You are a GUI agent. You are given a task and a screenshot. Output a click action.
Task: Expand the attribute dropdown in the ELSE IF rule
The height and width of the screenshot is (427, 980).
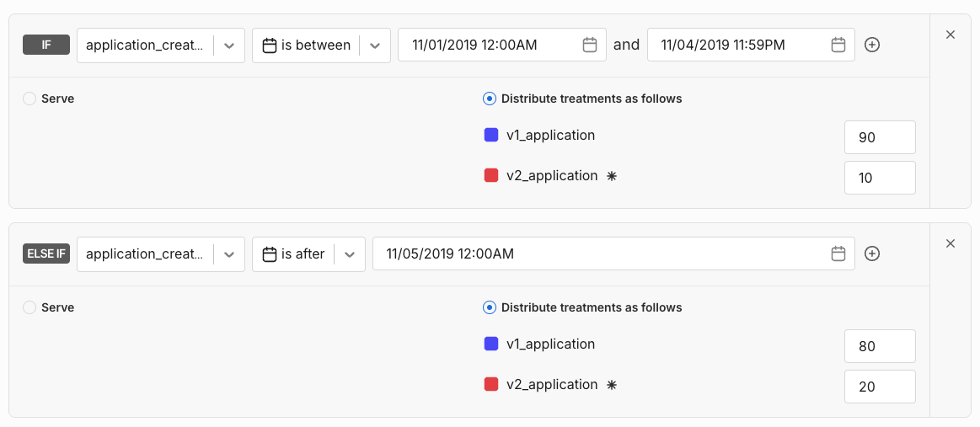coord(228,254)
